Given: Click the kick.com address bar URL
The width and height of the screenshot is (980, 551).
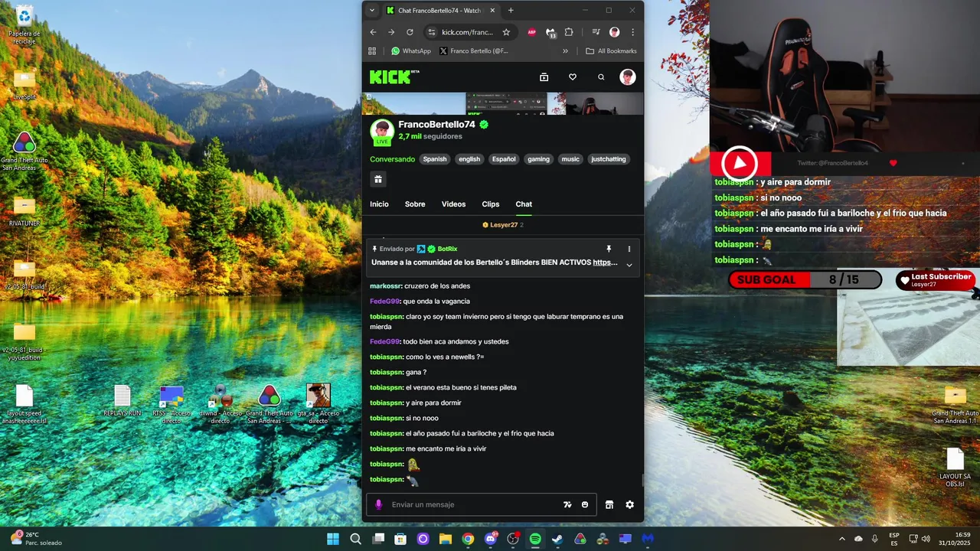Looking at the screenshot, I should click(467, 32).
